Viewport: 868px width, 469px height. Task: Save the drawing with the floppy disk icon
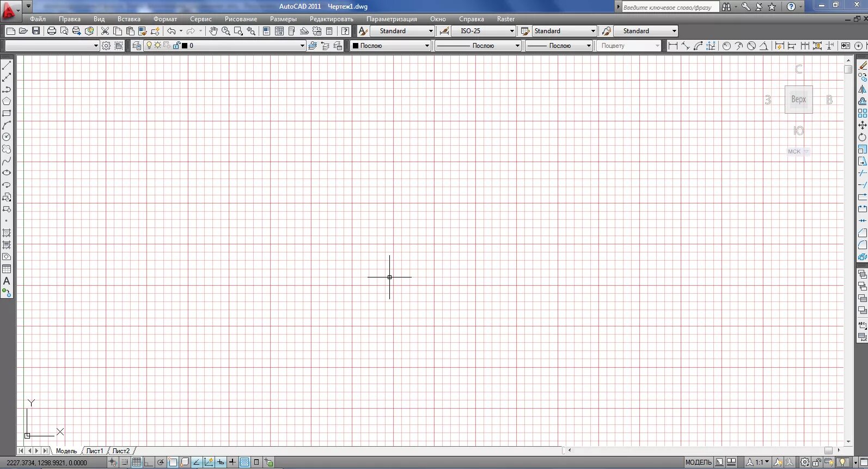tap(36, 31)
